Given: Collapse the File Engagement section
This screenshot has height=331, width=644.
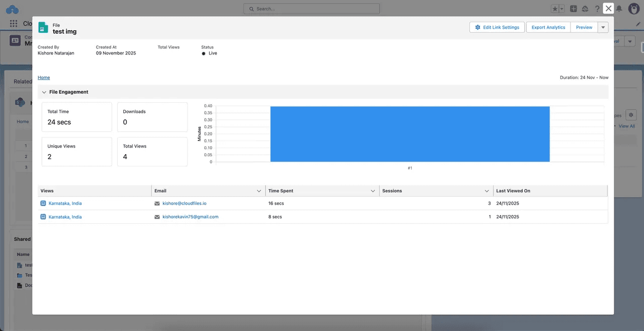Looking at the screenshot, I should [44, 92].
